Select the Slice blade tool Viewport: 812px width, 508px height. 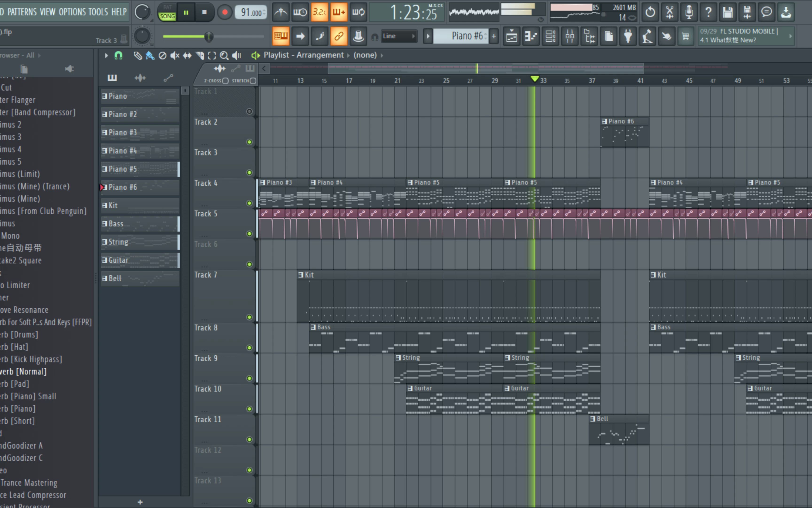point(200,56)
